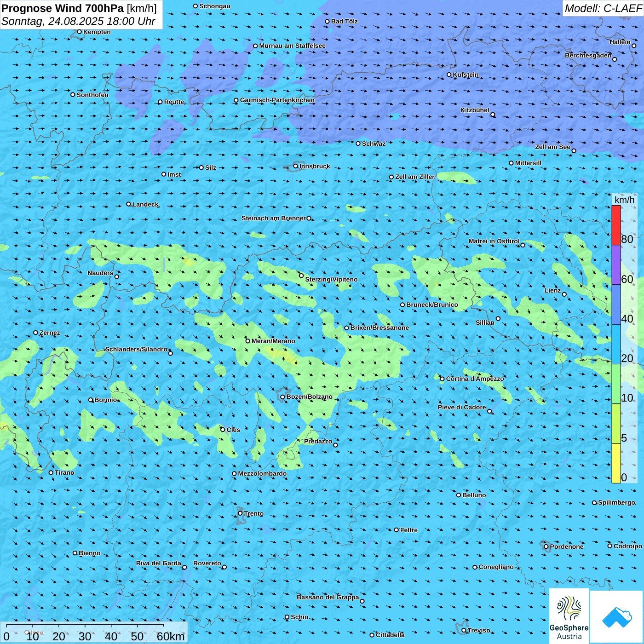Viewport: 644px width, 644px height.
Task: Click the 'Cittadella' label
Action: (390, 635)
